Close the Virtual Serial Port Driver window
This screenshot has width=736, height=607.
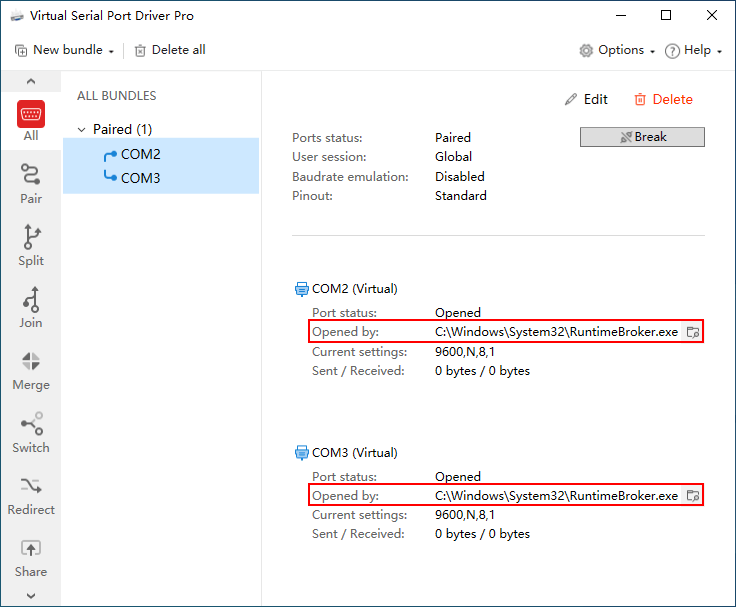coord(712,15)
